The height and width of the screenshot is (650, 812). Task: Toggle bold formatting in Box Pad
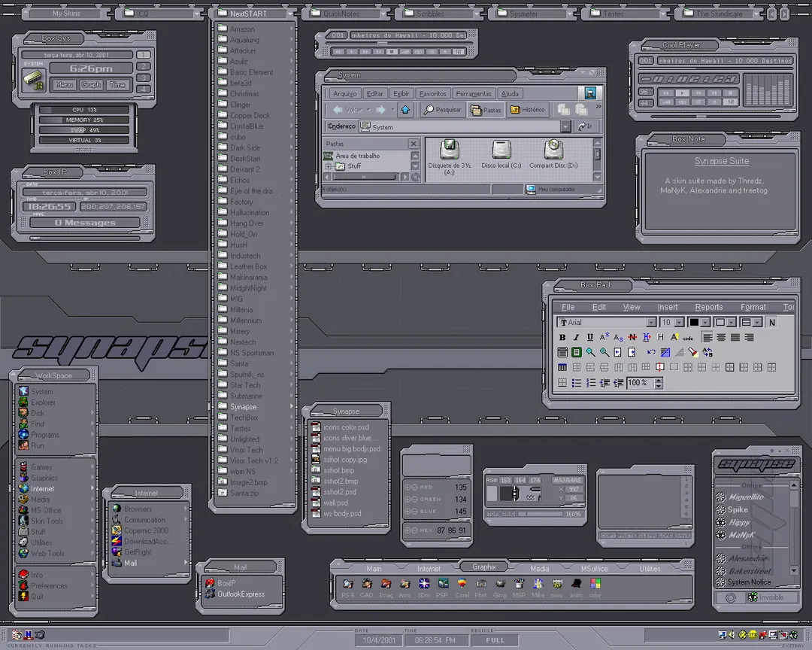point(562,338)
